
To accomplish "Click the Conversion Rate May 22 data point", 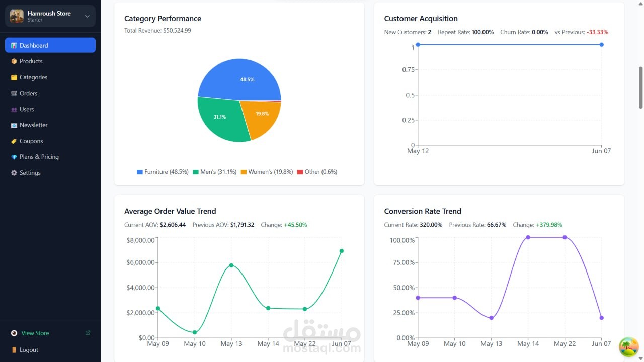I will 565,237.
